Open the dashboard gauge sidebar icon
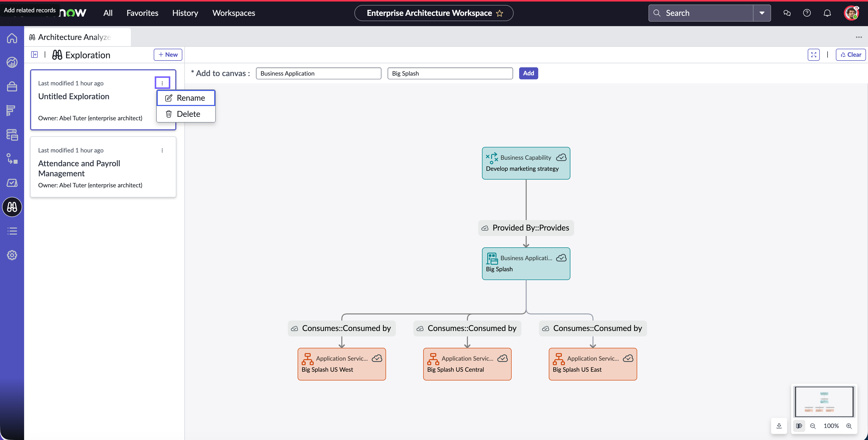 12,62
